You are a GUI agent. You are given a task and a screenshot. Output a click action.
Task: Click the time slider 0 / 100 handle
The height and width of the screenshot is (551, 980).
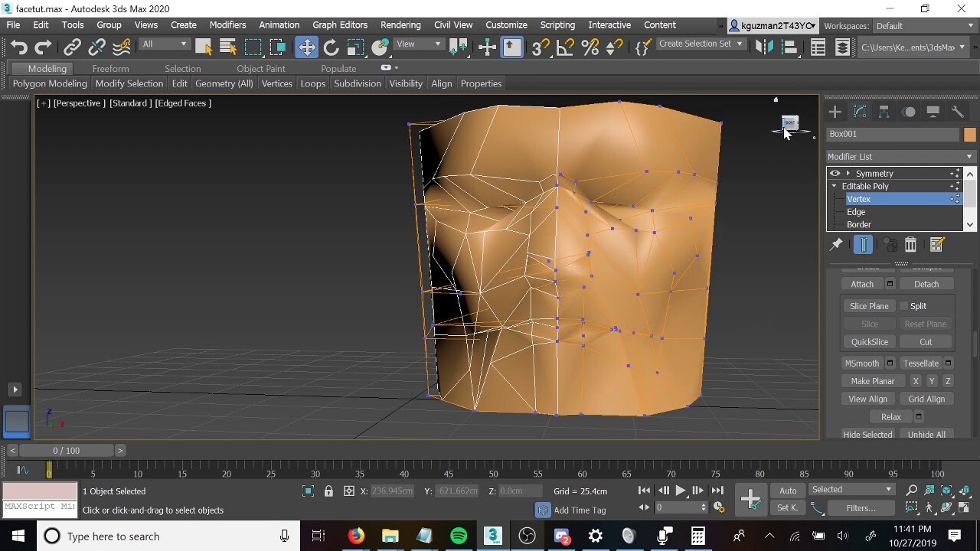tap(66, 451)
